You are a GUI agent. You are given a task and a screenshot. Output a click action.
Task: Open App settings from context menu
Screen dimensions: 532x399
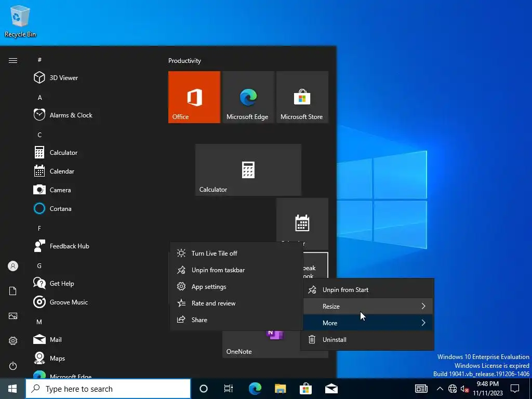236,286
